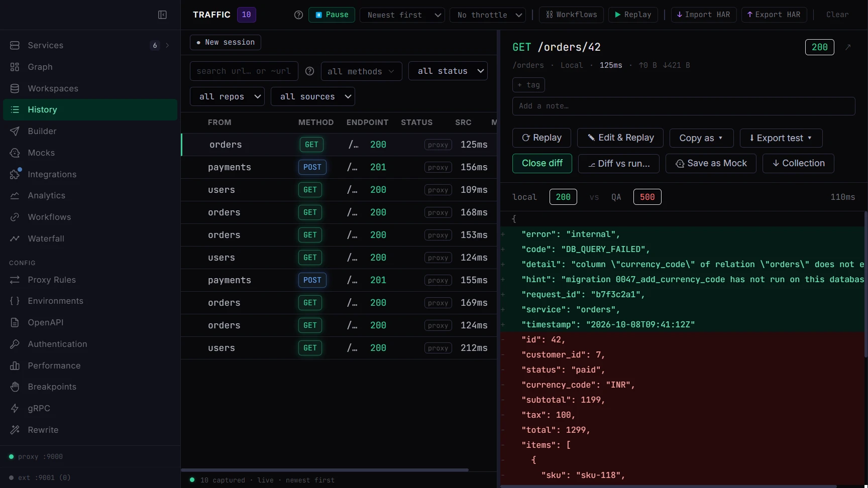Click the Workflows link icon in sidebar

click(15, 217)
